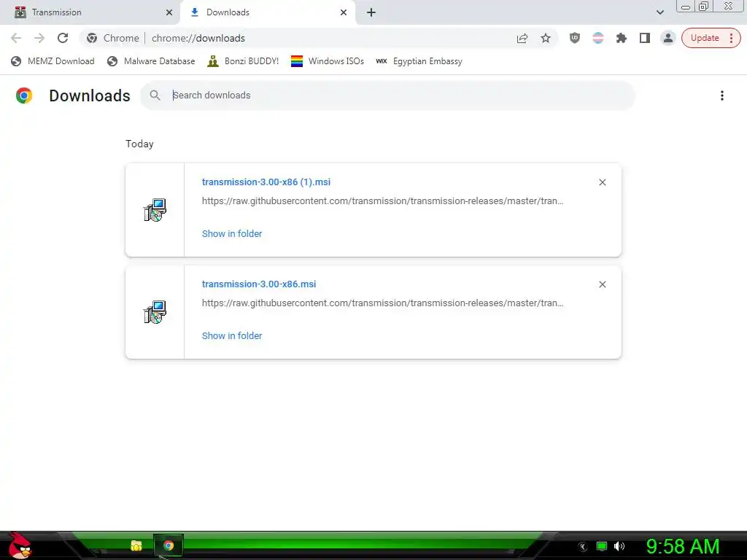The width and height of the screenshot is (747, 560).
Task: Remove transmission-3.00-x86.msi from the list
Action: tap(602, 284)
